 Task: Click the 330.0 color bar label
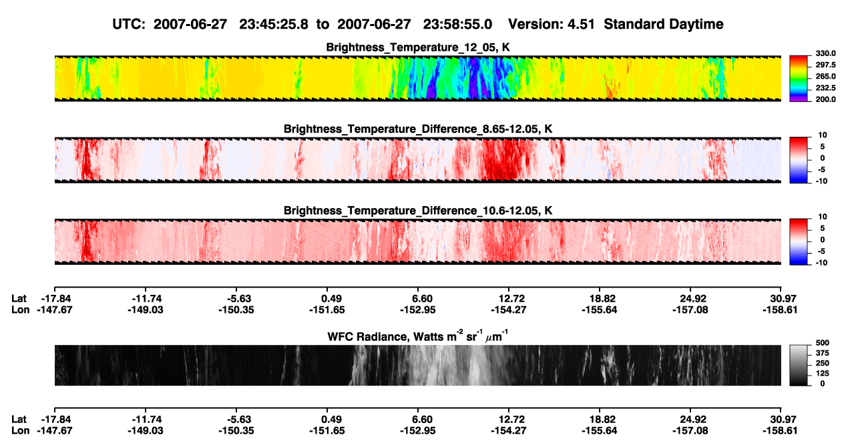[x=825, y=53]
